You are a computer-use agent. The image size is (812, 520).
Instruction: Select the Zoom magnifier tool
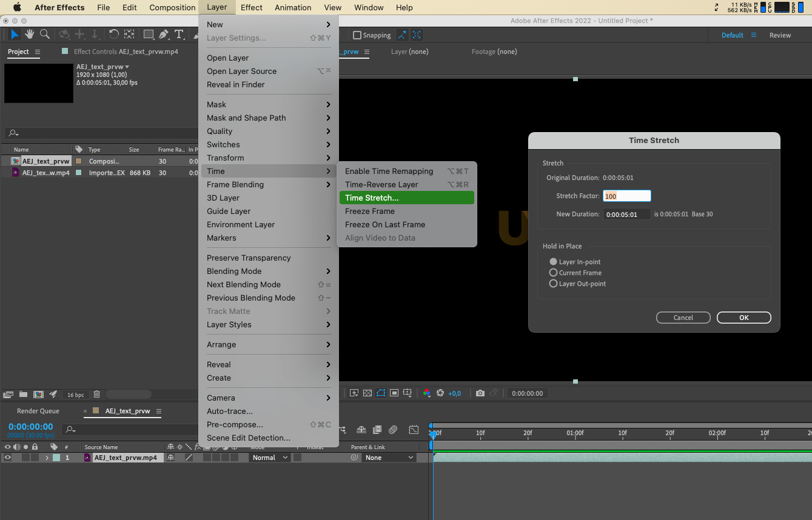point(45,35)
